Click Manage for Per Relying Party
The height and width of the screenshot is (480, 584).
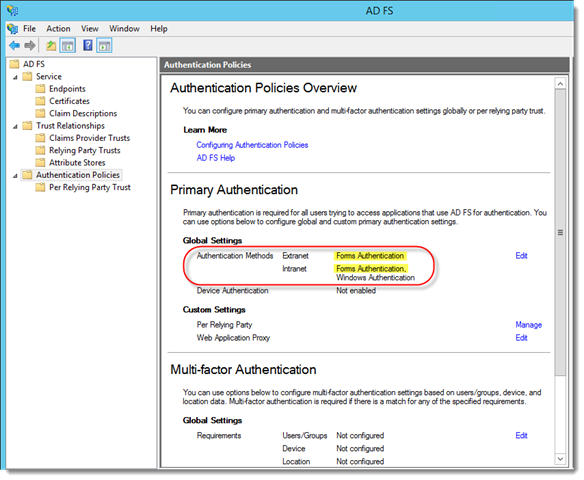[x=529, y=324]
